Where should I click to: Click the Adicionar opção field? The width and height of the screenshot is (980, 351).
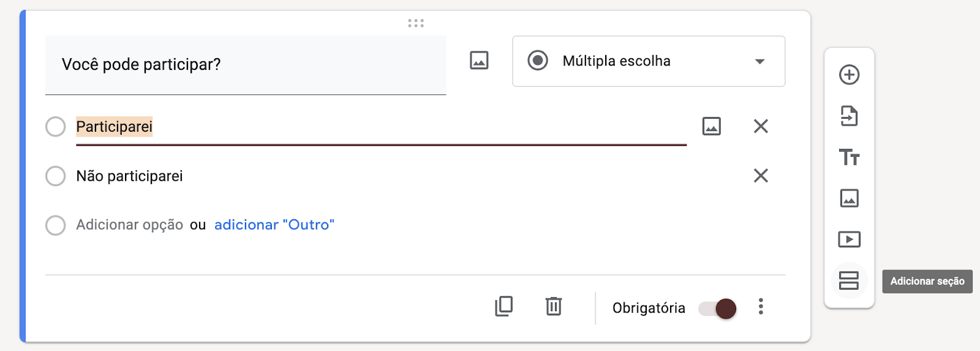[x=129, y=225]
